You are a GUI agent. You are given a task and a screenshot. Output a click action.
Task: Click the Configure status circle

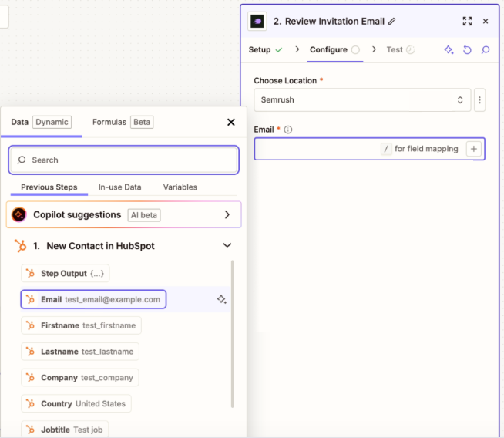coord(355,50)
